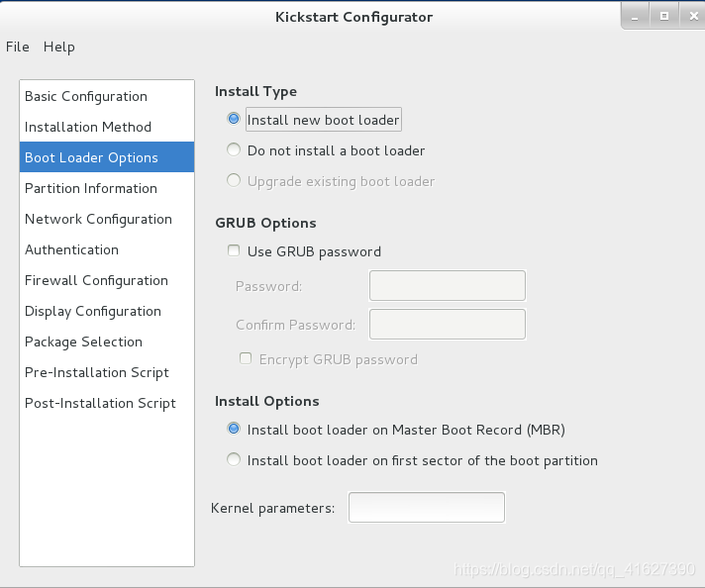Switch to the Network Configuration section
Screen dimensions: 705x588
click(x=107, y=219)
